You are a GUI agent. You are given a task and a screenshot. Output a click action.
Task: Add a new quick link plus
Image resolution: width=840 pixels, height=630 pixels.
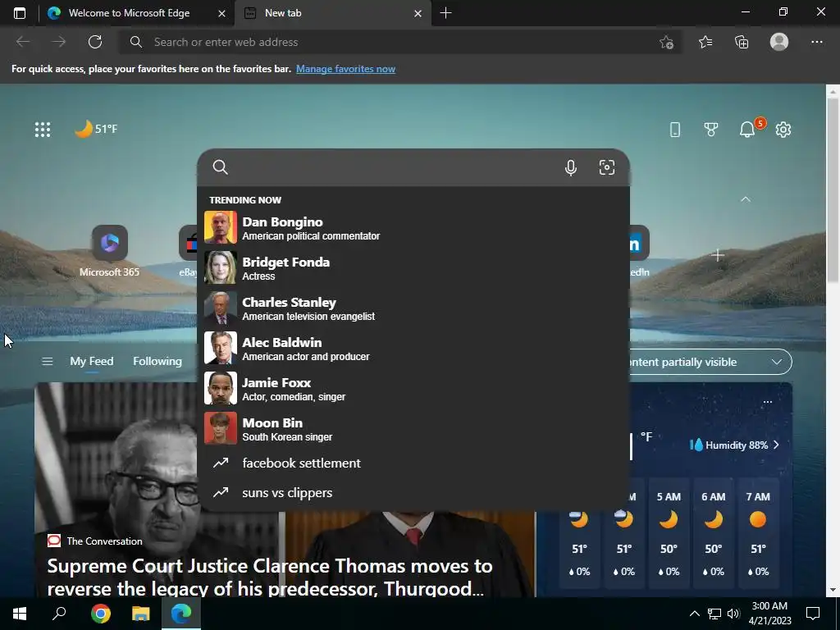click(x=718, y=256)
